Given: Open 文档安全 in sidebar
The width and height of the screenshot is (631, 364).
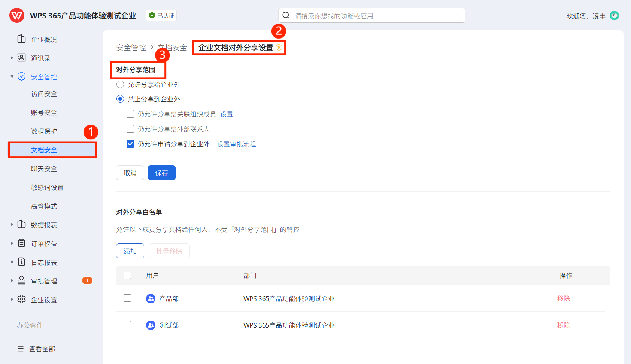Looking at the screenshot, I should [x=52, y=150].
